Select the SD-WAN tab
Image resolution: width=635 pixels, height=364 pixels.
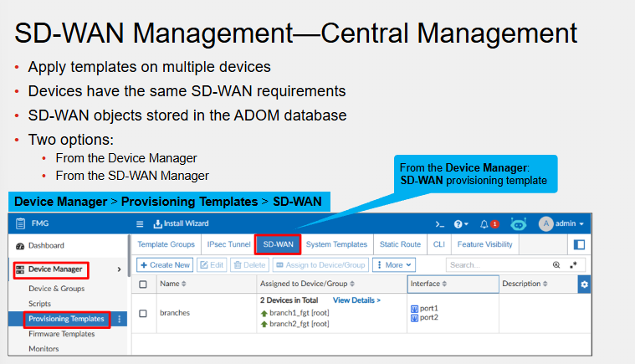point(279,244)
